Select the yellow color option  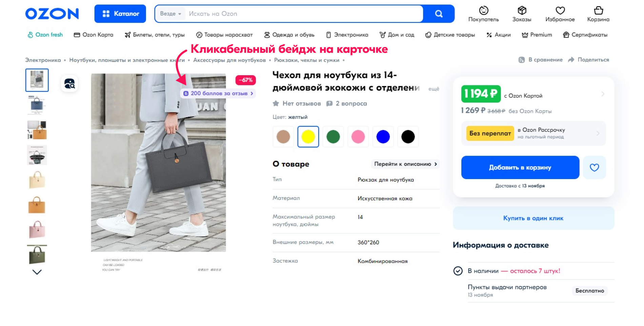308,137
